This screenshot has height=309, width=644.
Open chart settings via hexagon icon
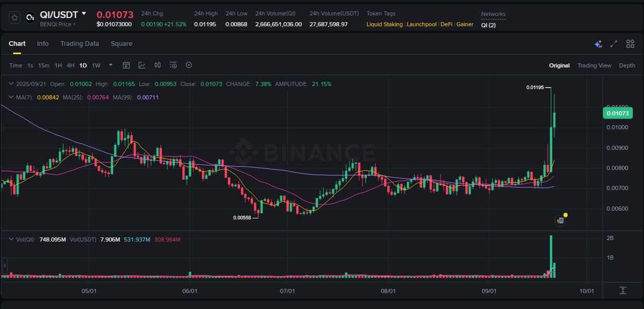pyautogui.click(x=189, y=65)
